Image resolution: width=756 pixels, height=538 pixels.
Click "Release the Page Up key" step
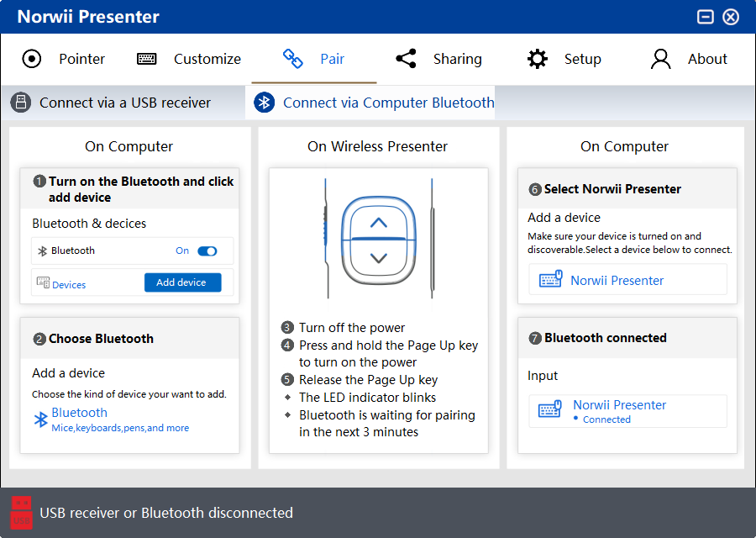coord(369,380)
